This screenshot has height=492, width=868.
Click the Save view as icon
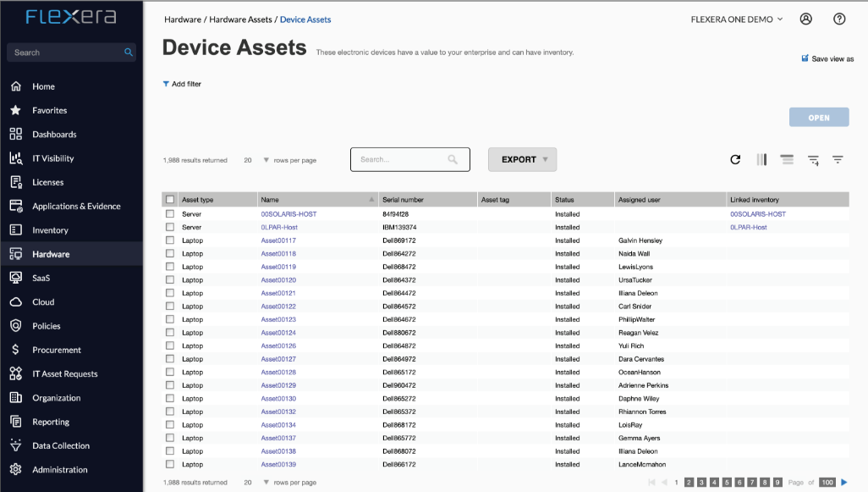tap(805, 58)
